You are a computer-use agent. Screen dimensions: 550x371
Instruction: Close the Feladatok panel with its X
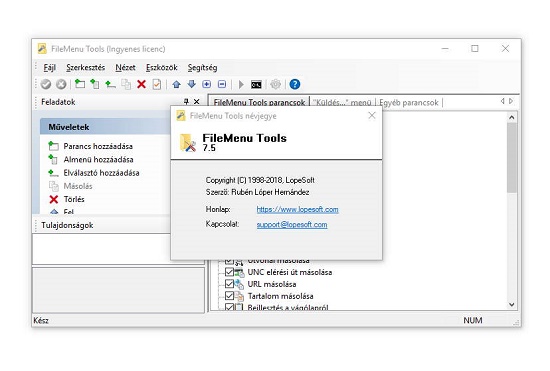[196, 102]
